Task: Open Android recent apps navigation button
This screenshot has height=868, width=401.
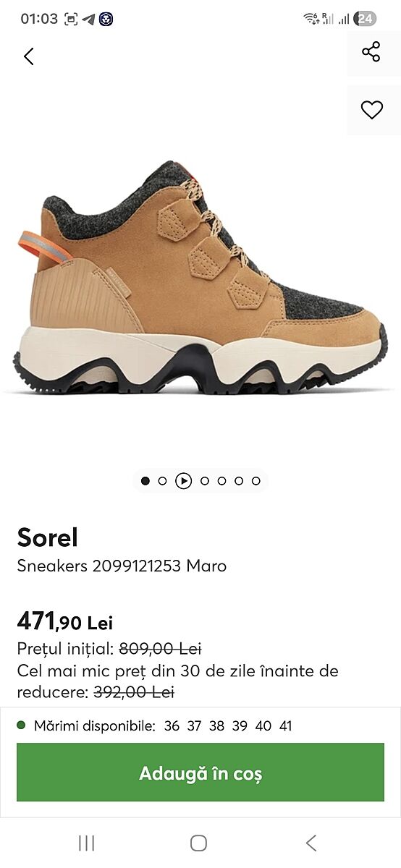Action: (x=86, y=843)
